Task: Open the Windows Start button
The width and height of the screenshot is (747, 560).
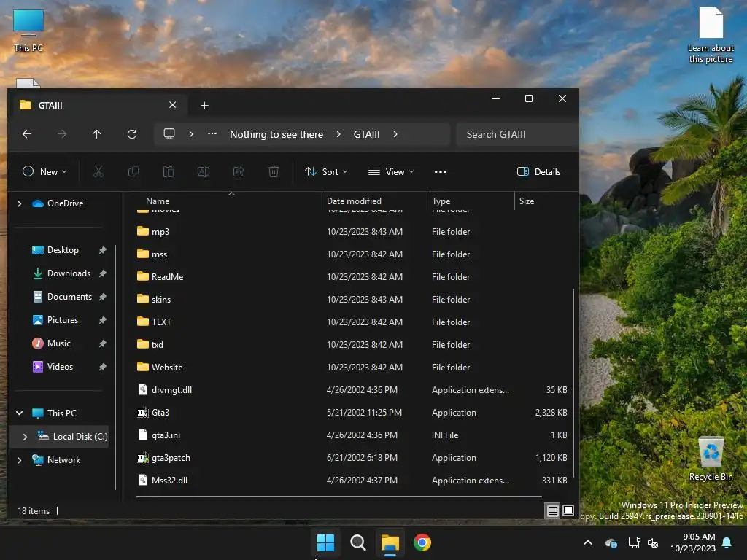Action: click(x=326, y=542)
